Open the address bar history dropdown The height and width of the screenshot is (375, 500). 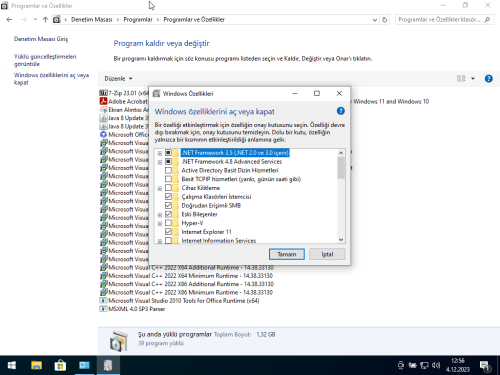[375, 20]
